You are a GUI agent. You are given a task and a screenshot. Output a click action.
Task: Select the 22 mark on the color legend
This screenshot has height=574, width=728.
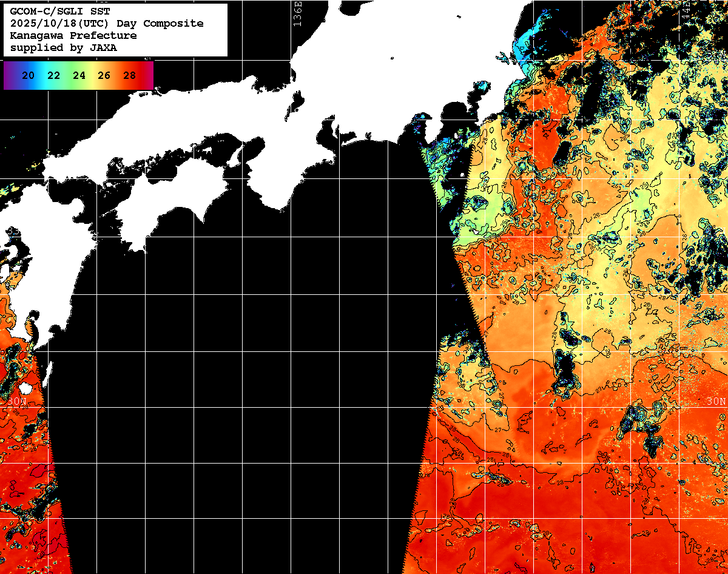(53, 76)
